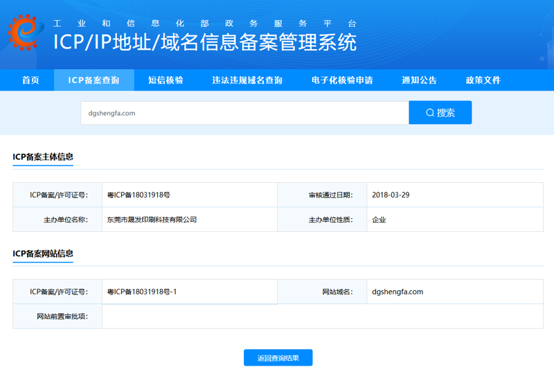Click the orange gear e logo
Image resolution: width=554 pixels, height=392 pixels.
26,32
